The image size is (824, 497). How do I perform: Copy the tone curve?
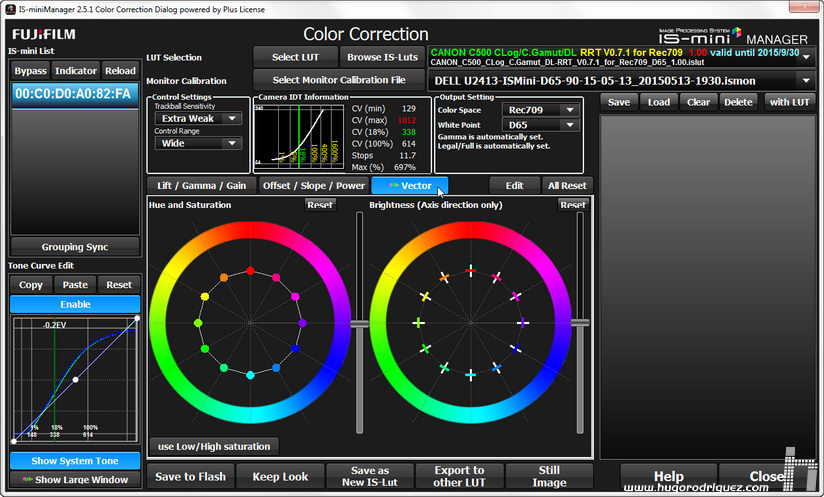pyautogui.click(x=30, y=285)
